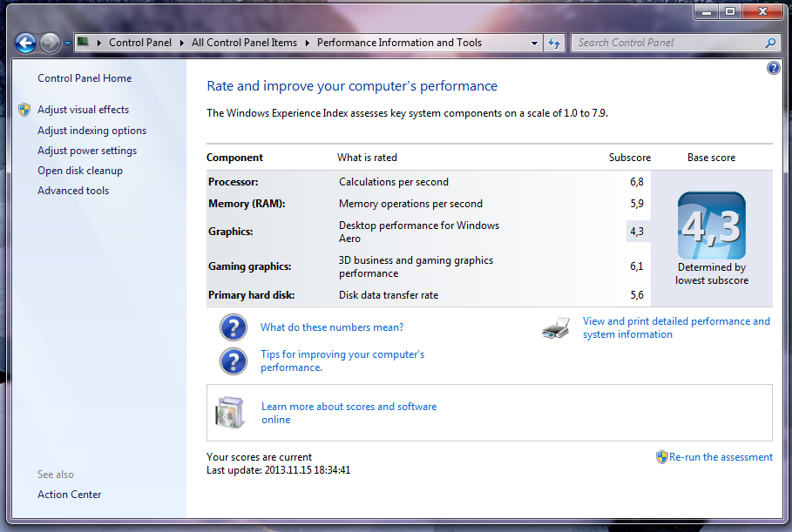Expand the arrow before Control Panel breadcrumb
Image resolution: width=792 pixels, height=532 pixels.
99,43
